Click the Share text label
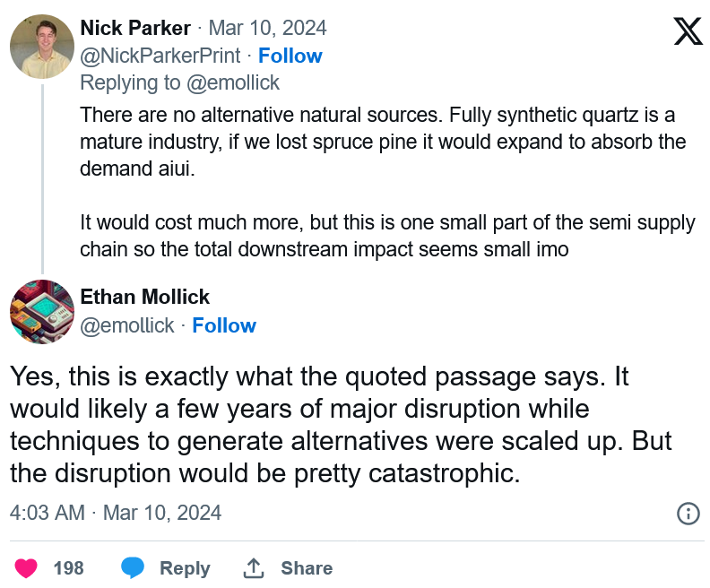The image size is (710, 588). pos(307,568)
